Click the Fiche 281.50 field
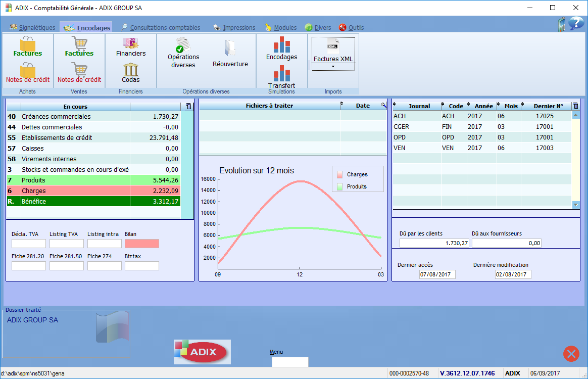Screen dimensions: 588x379 [67, 266]
